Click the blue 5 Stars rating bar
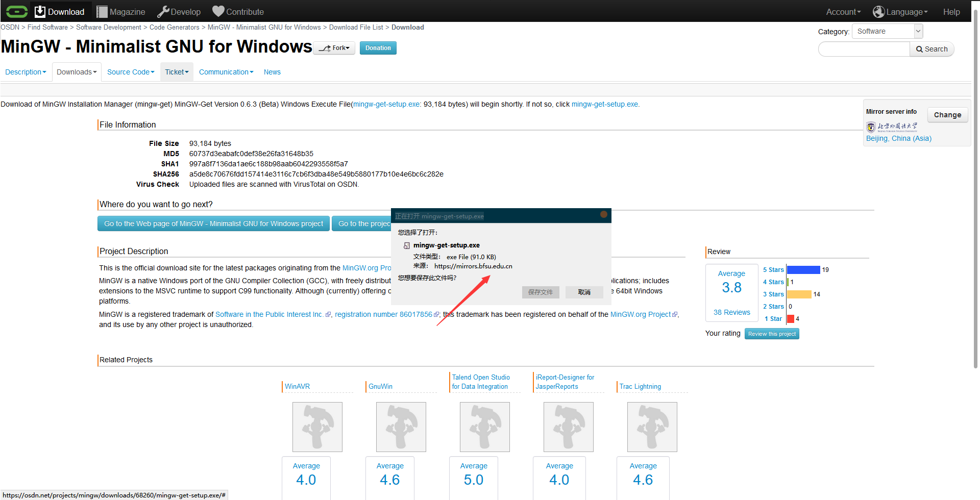 pos(803,270)
